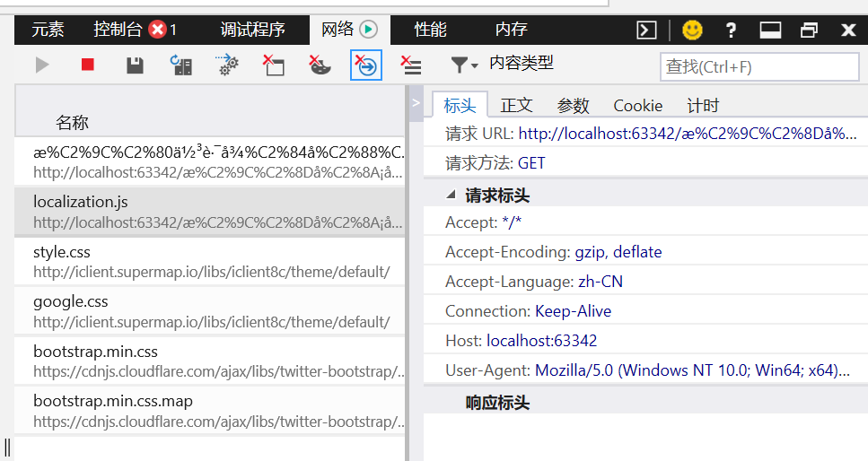The height and width of the screenshot is (461, 868).
Task: Click the clear session list icon
Action: (x=412, y=65)
